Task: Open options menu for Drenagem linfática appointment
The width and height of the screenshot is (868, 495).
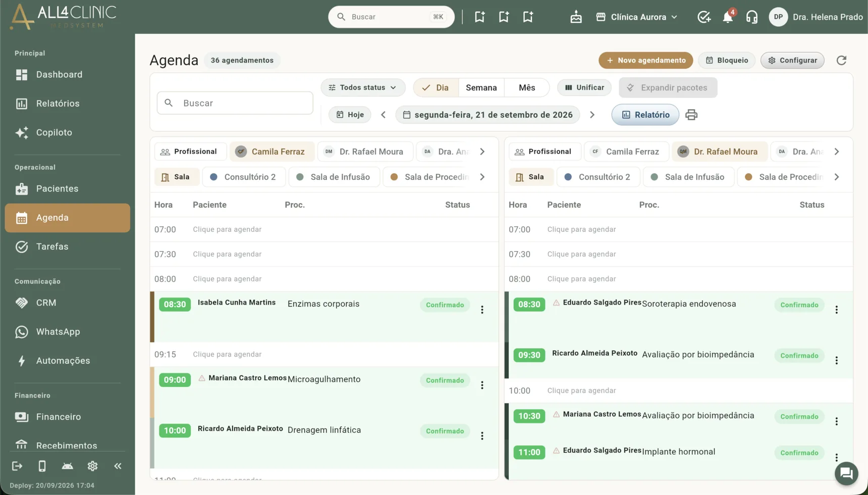Action: tap(482, 435)
